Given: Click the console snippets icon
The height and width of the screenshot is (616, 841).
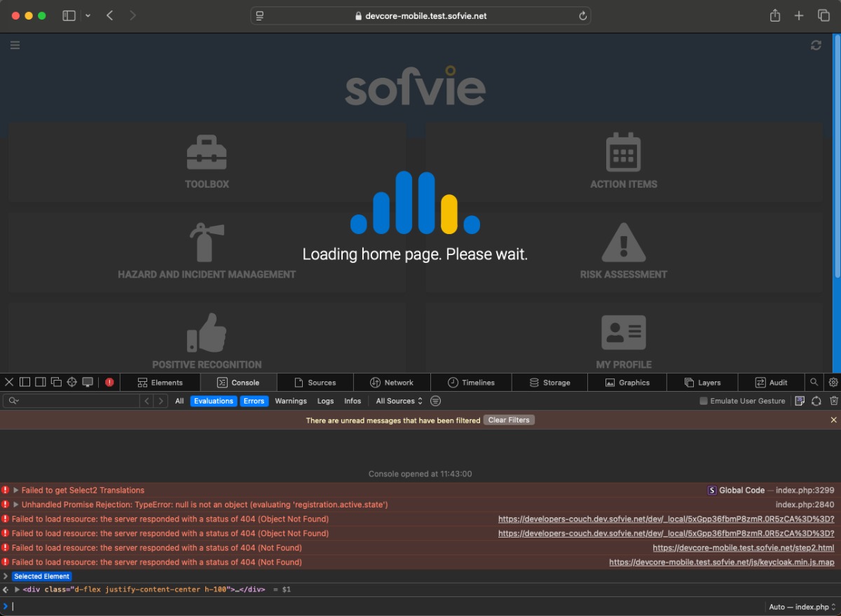Looking at the screenshot, I should point(800,401).
